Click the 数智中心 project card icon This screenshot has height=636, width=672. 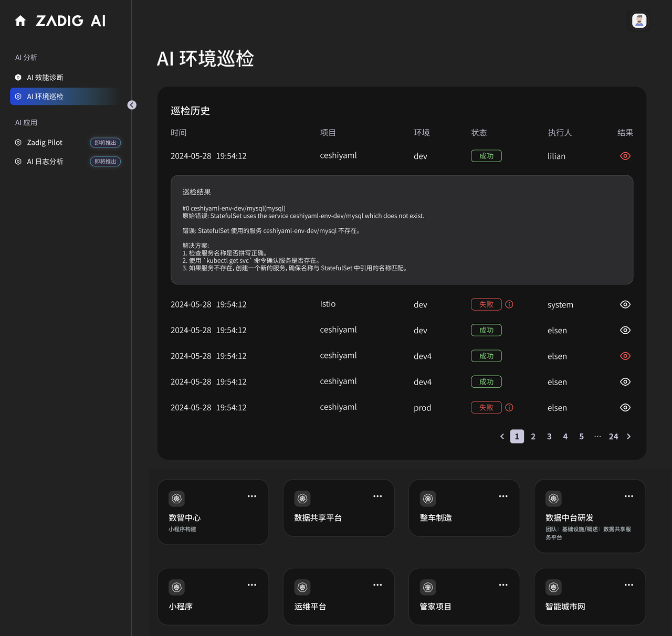(x=177, y=499)
